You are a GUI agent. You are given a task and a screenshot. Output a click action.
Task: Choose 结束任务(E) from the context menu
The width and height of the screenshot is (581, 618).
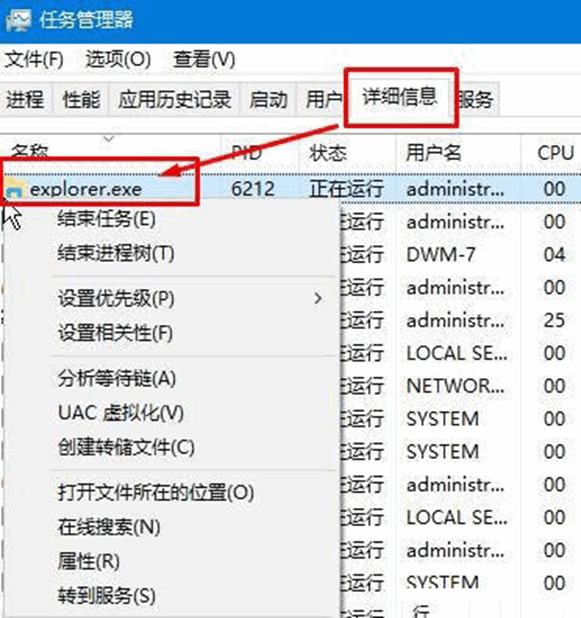[106, 219]
